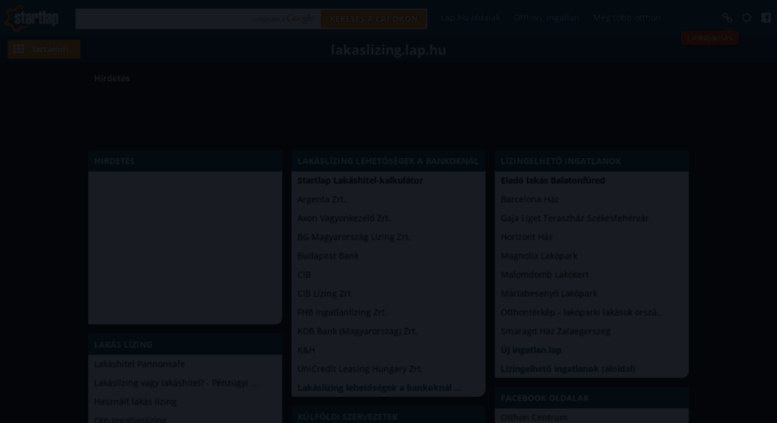The width and height of the screenshot is (777, 423).
Task: Open UniCredit Leasing Hungary Zrt. link
Action: click(x=360, y=369)
